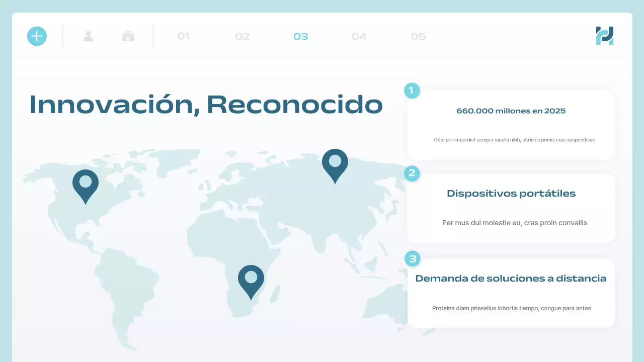This screenshot has width=644, height=362.
Task: Open the 'Demanda de soluciones a distancia' card
Action: 511,278
